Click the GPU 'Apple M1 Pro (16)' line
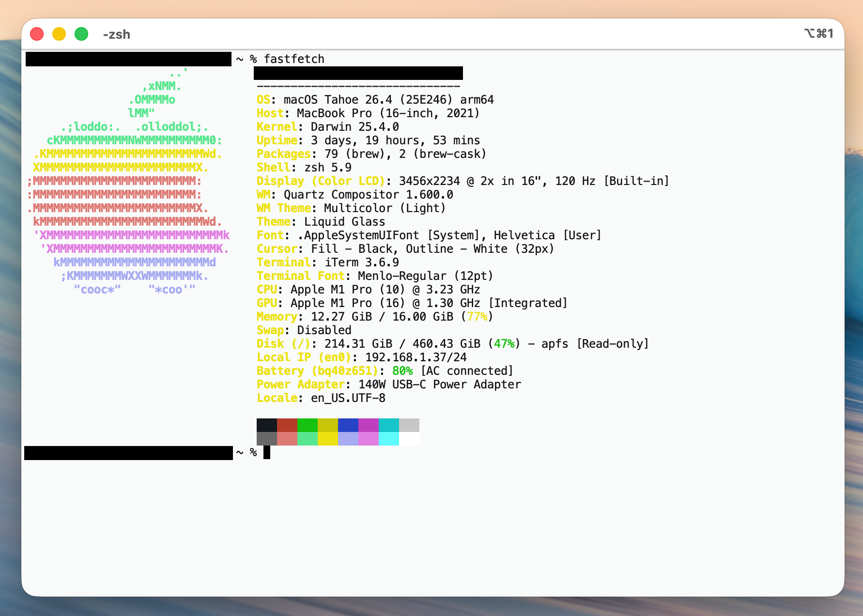The height and width of the screenshot is (616, 863). coord(412,303)
